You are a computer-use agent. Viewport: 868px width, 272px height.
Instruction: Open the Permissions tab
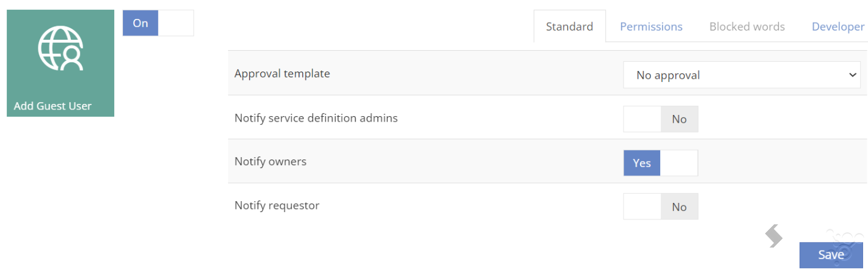(651, 26)
